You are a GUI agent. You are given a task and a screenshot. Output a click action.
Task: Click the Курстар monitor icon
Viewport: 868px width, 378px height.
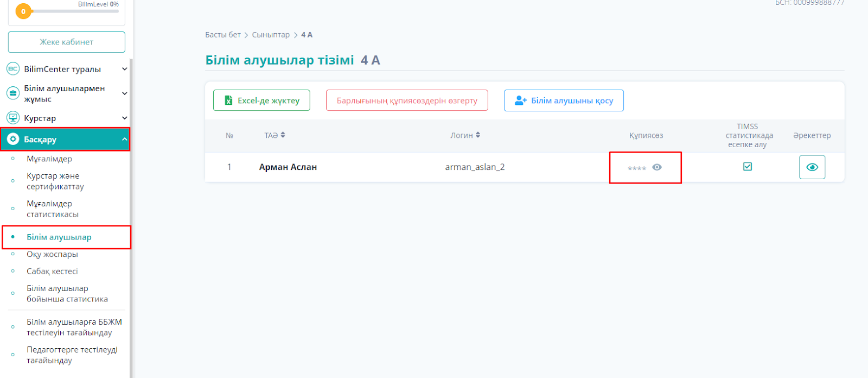coord(13,118)
